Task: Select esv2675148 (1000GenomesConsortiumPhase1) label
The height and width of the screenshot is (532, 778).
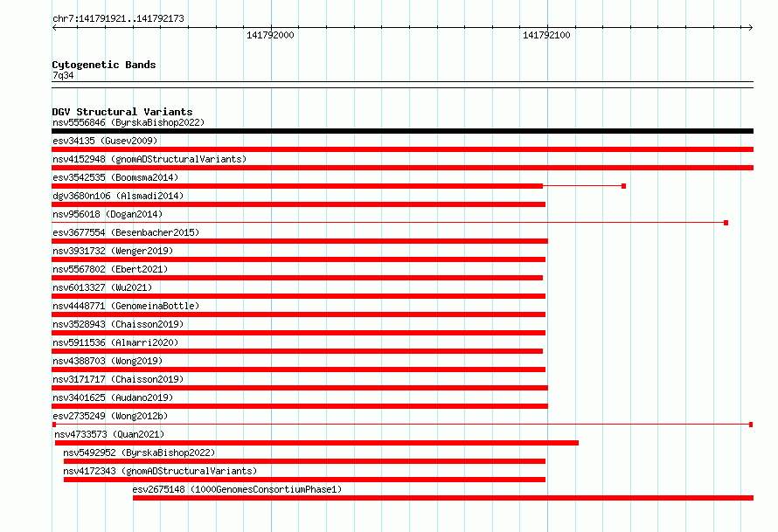Action: coord(237,489)
